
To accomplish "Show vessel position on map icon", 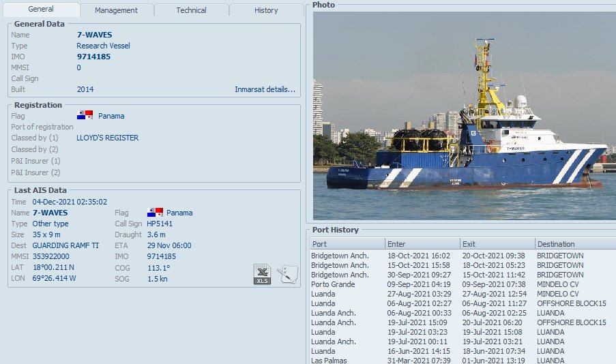I will point(288,274).
